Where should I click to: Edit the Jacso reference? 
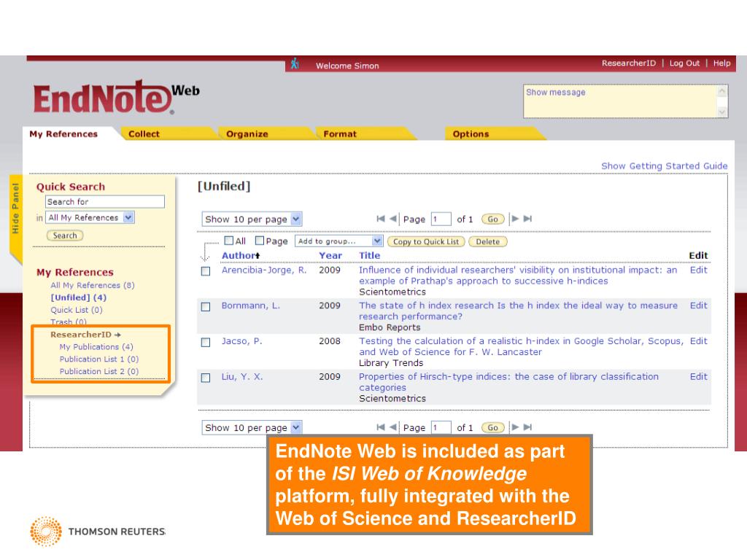point(698,341)
